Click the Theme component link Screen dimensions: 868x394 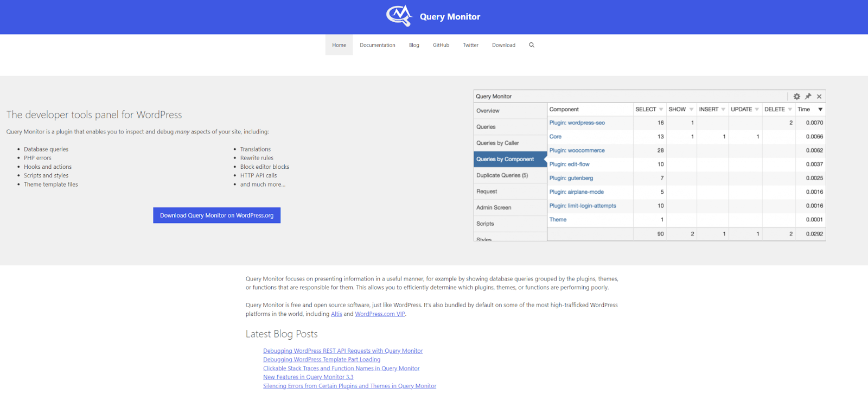point(558,220)
